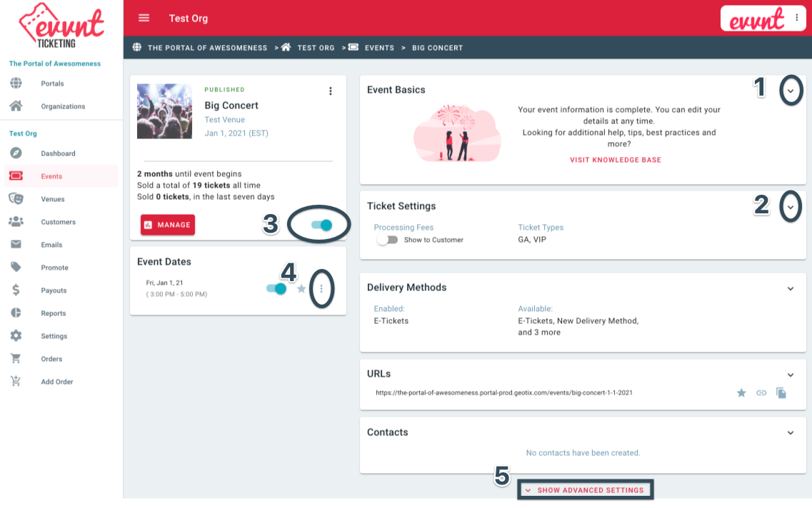This screenshot has width=812, height=508.
Task: Open Settings in the sidebar
Action: tap(54, 335)
